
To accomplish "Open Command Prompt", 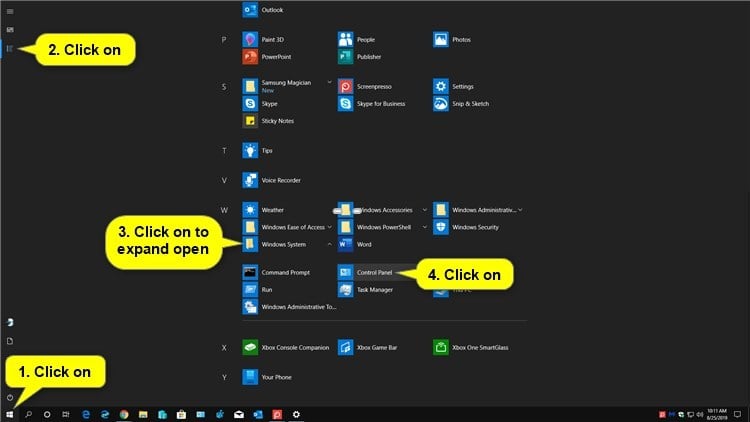I will point(276,272).
